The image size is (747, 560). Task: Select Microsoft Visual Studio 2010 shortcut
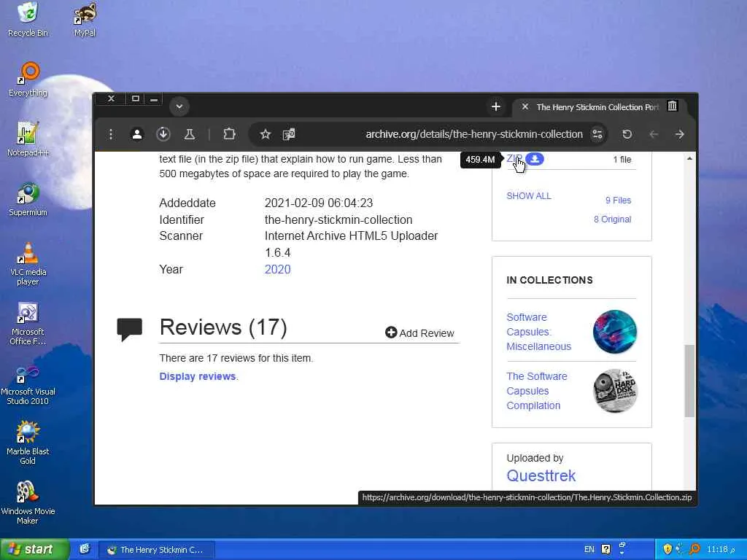click(28, 384)
